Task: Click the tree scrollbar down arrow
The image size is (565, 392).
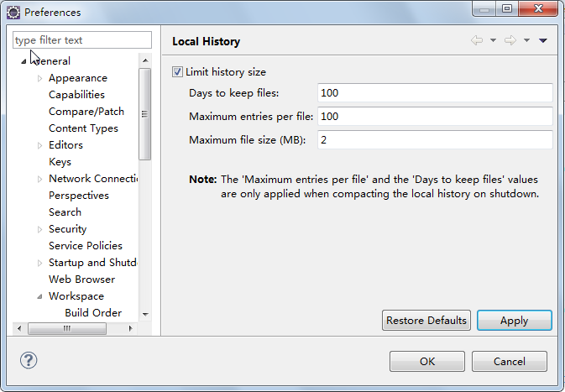Action: (145, 315)
